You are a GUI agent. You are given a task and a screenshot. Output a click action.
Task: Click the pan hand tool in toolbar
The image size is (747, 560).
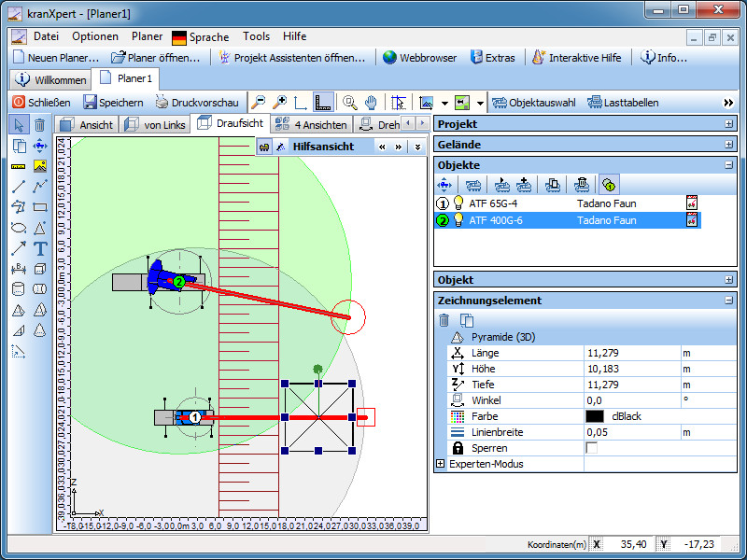[371, 103]
